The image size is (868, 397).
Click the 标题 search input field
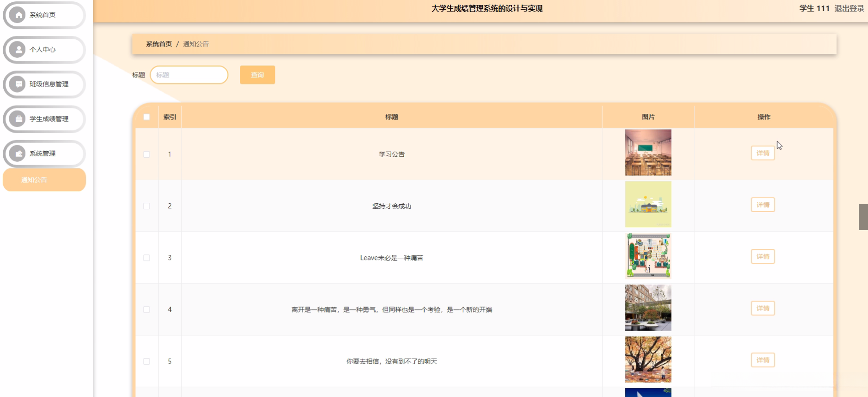(189, 75)
